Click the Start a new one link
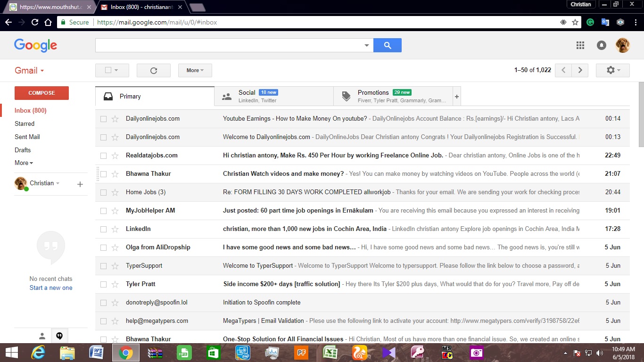644x362 pixels. [x=51, y=288]
